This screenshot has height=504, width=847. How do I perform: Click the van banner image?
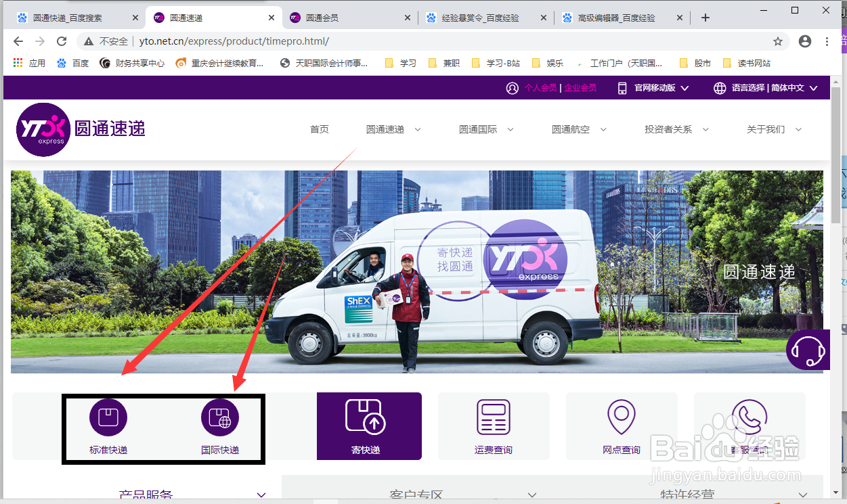pyautogui.click(x=417, y=272)
